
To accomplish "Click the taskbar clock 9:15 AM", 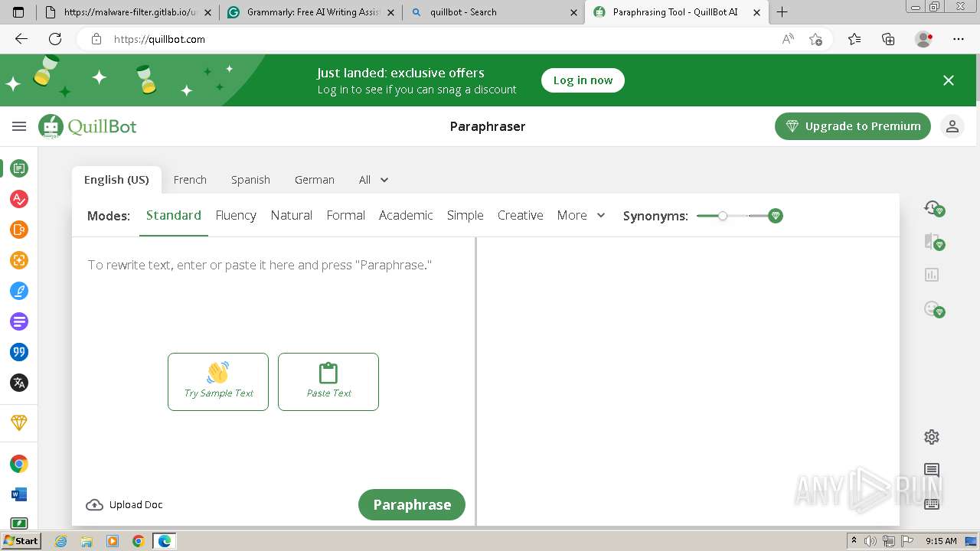I will [x=941, y=541].
